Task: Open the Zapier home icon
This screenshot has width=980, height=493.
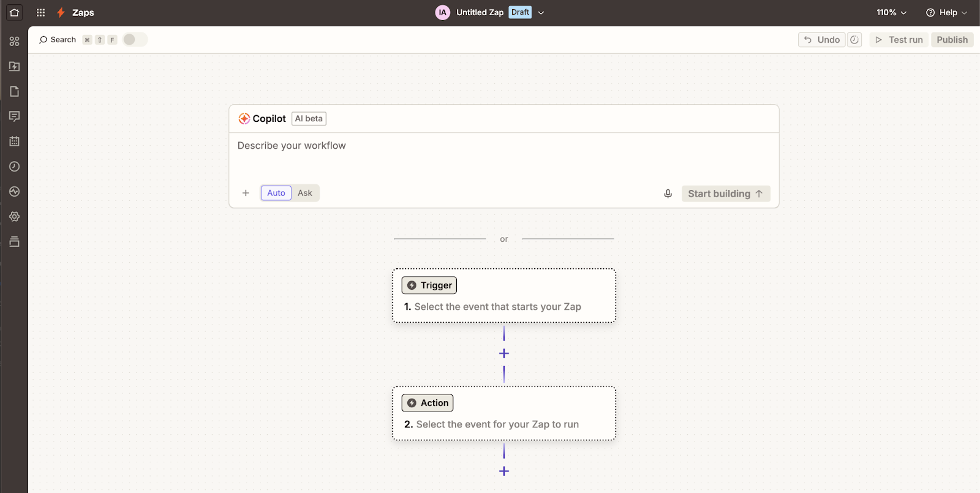Action: point(14,12)
